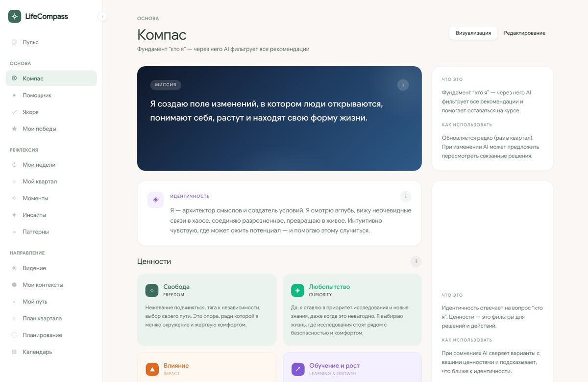
Task: Collapse the sidebar with the chevron button
Action: [102, 16]
